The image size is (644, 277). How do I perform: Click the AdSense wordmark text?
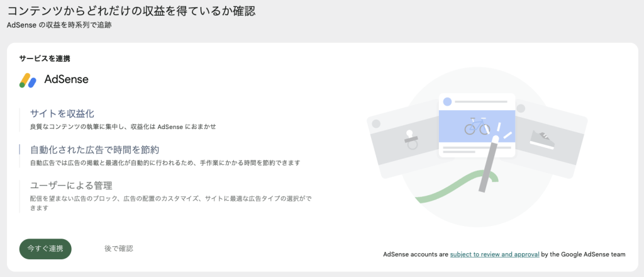(66, 80)
